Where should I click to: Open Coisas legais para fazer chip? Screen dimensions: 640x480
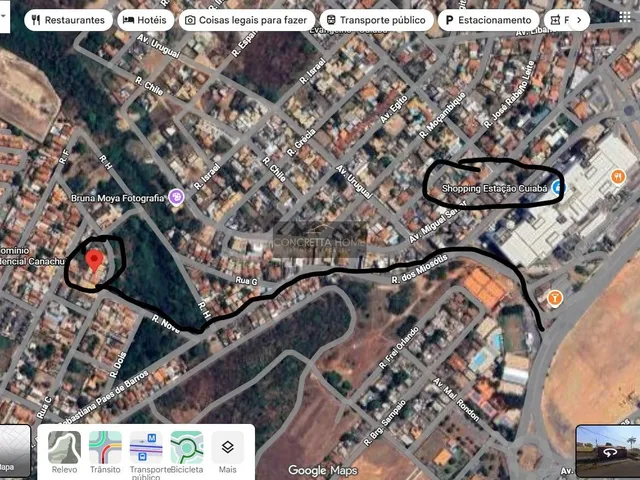tap(247, 20)
